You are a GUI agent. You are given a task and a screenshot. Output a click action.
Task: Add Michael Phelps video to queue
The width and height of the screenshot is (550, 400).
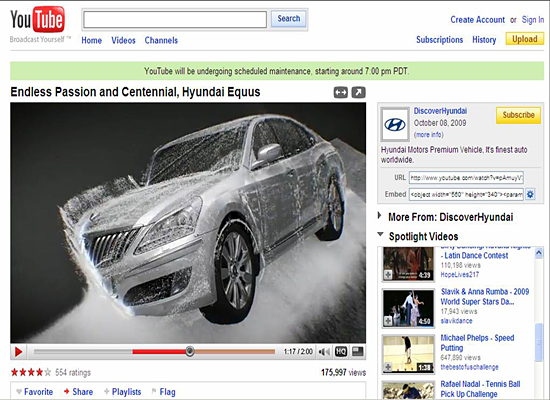click(388, 367)
